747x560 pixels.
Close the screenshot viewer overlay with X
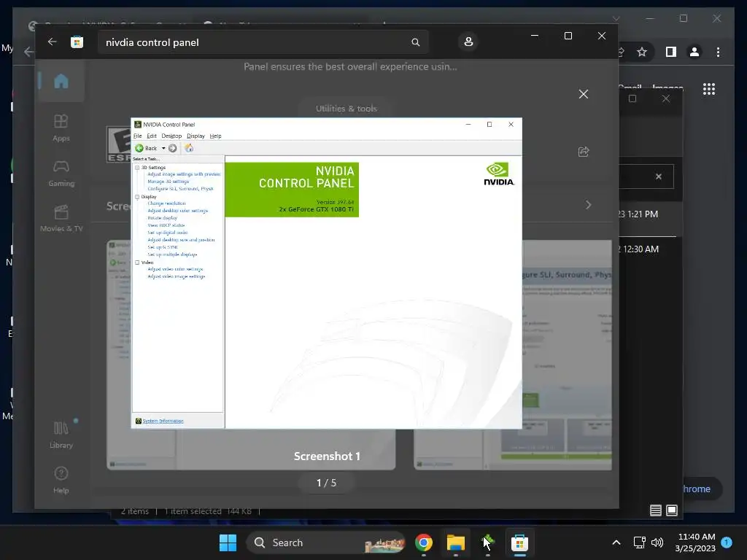(583, 94)
